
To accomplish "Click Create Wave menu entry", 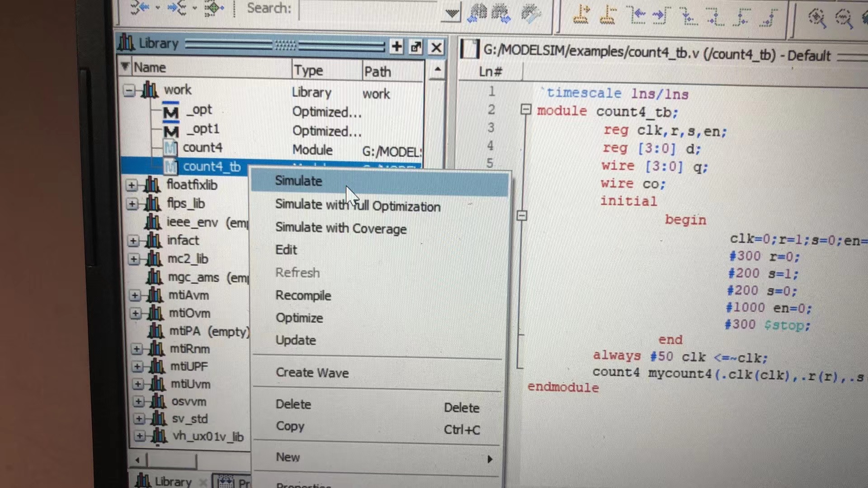I will tap(312, 373).
